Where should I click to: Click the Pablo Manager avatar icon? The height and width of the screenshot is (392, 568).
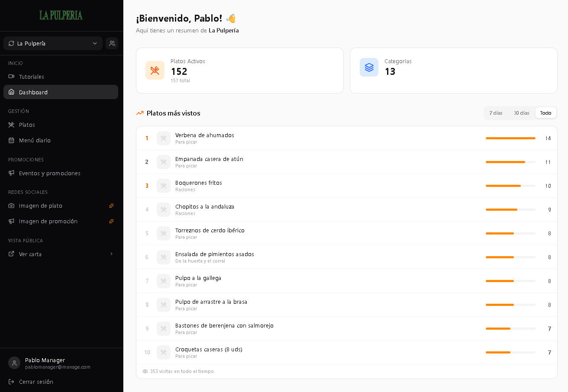pyautogui.click(x=14, y=363)
